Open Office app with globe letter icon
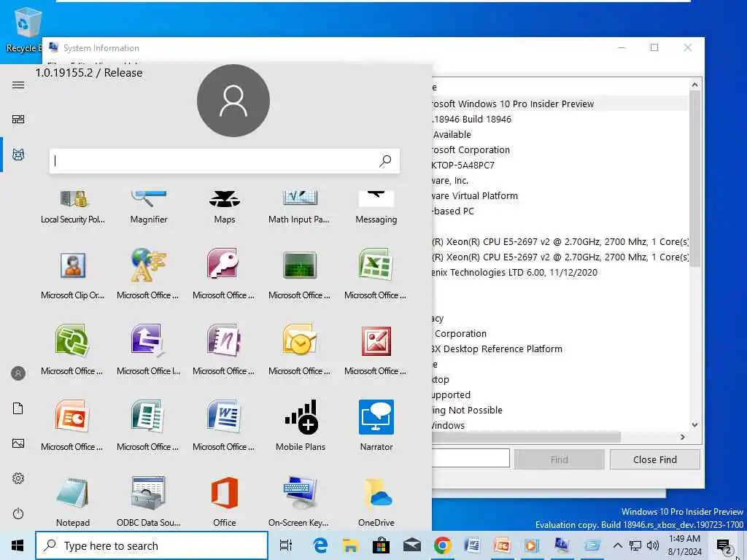 (149, 274)
